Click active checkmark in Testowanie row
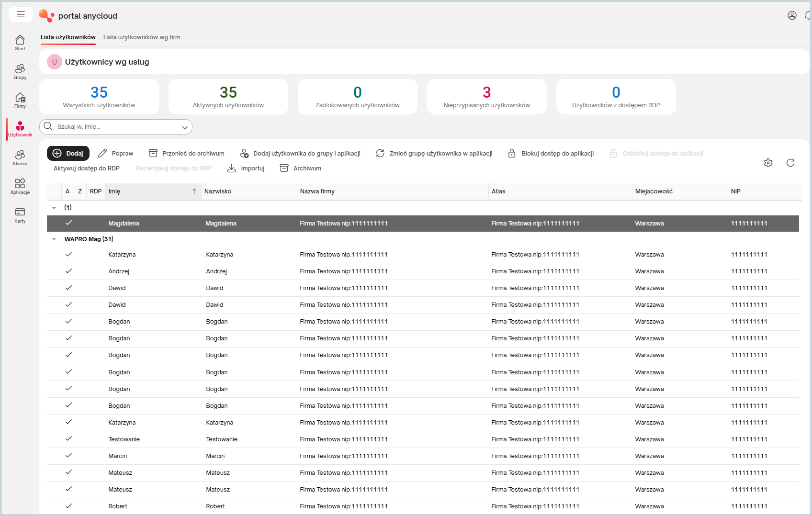 tap(68, 439)
